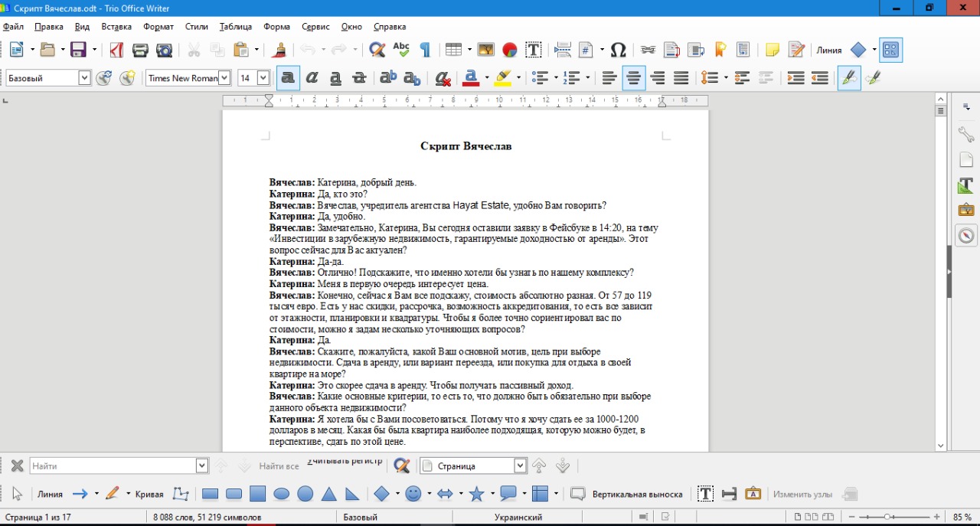This screenshot has width=980, height=526.
Task: Open the Таблица menu
Action: click(x=235, y=27)
